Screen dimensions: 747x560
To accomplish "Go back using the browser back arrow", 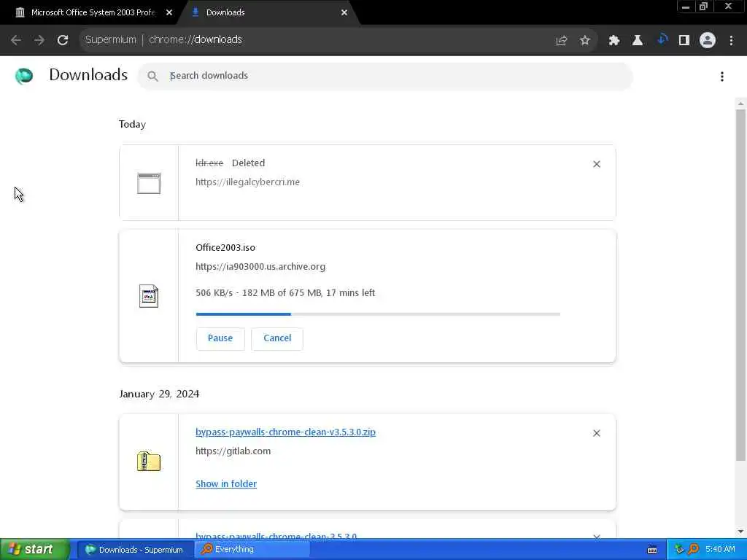I will 16,40.
